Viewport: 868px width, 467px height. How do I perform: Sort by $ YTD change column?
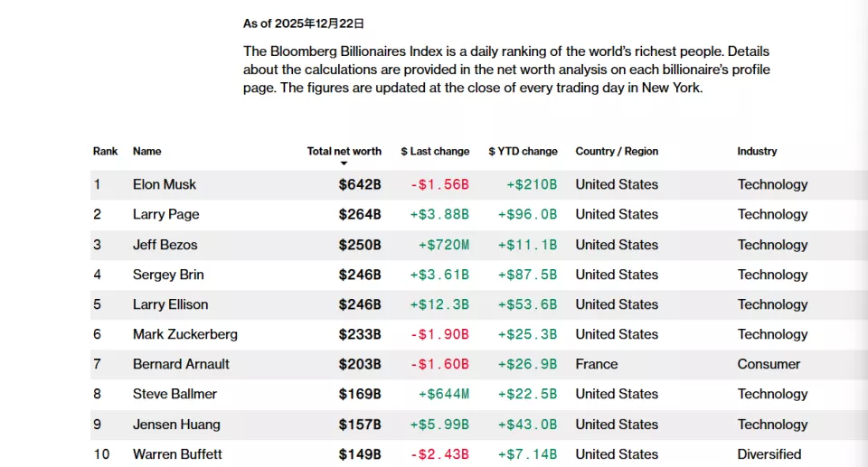(x=523, y=151)
